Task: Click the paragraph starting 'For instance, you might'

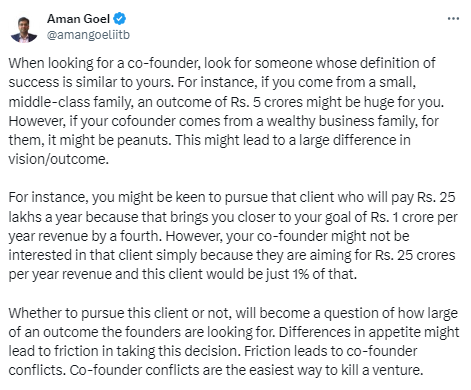Action: (233, 236)
